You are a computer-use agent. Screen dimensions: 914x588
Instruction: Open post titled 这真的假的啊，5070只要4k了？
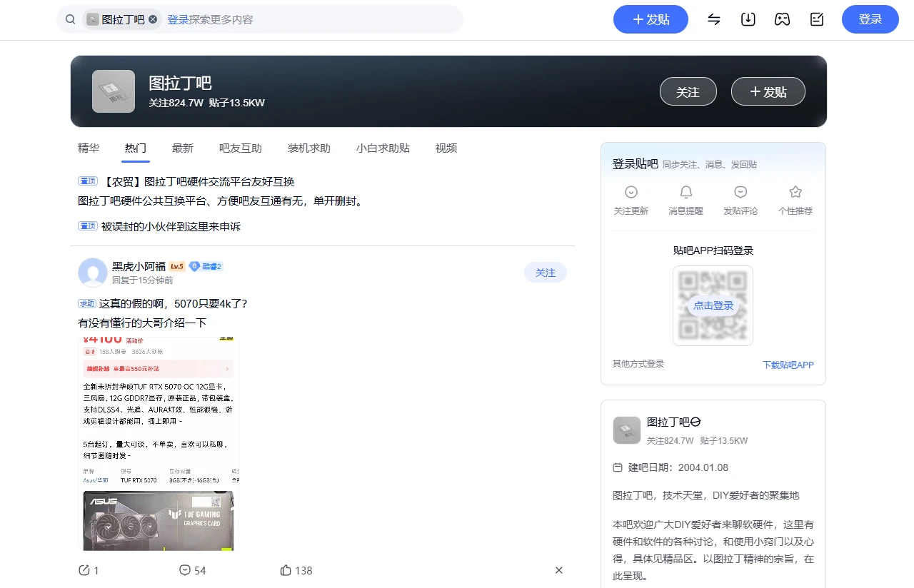point(174,304)
